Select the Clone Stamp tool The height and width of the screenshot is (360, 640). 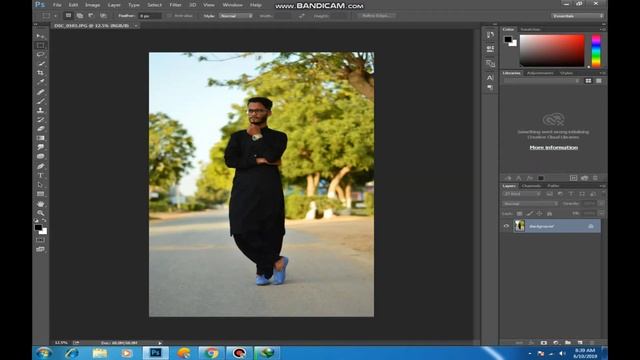40,110
